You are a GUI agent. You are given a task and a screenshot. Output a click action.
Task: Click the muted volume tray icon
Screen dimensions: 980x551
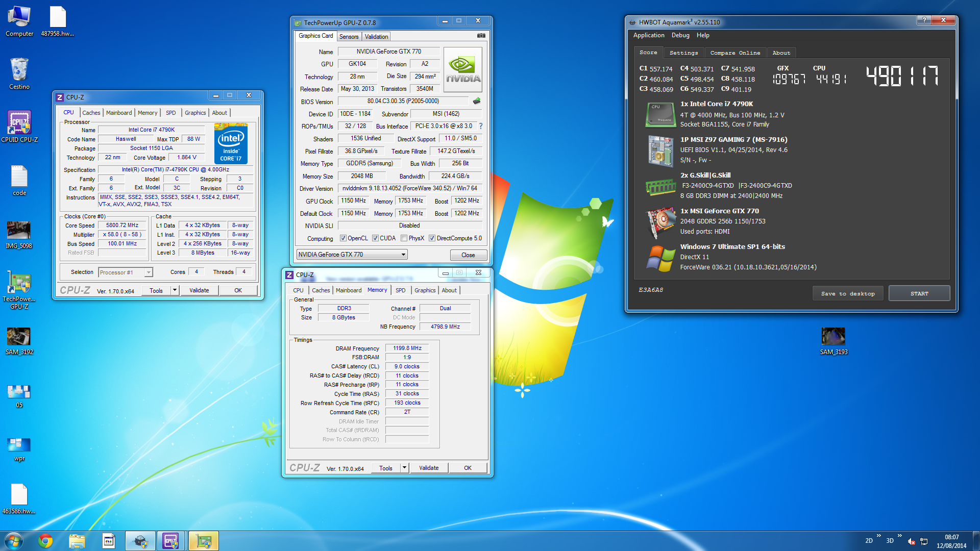[x=911, y=541]
